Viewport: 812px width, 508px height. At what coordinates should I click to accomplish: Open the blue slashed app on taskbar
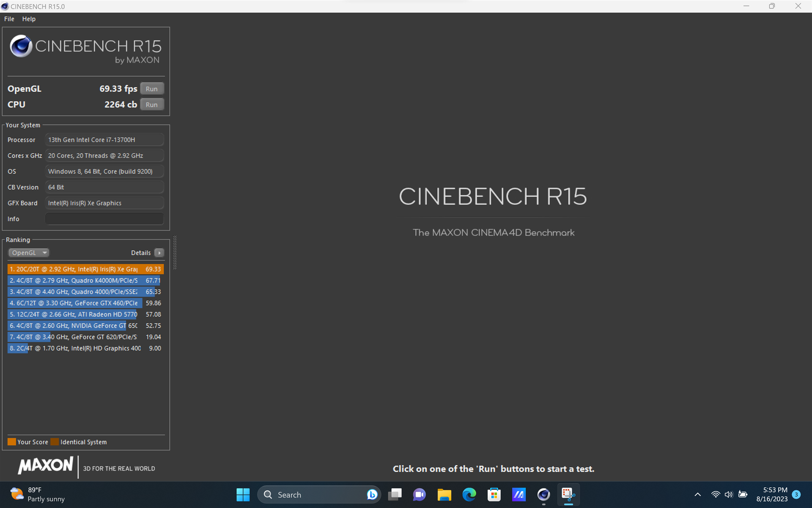pos(519,494)
